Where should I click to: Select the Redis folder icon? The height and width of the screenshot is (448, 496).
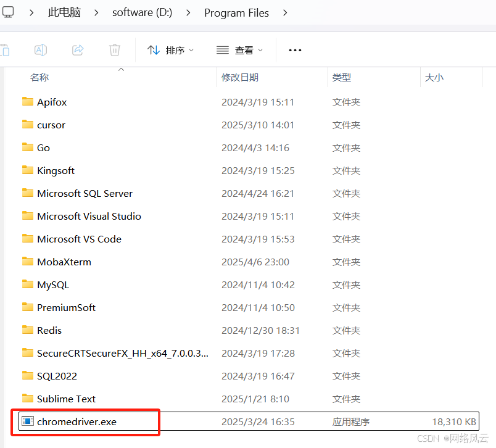[28, 330]
